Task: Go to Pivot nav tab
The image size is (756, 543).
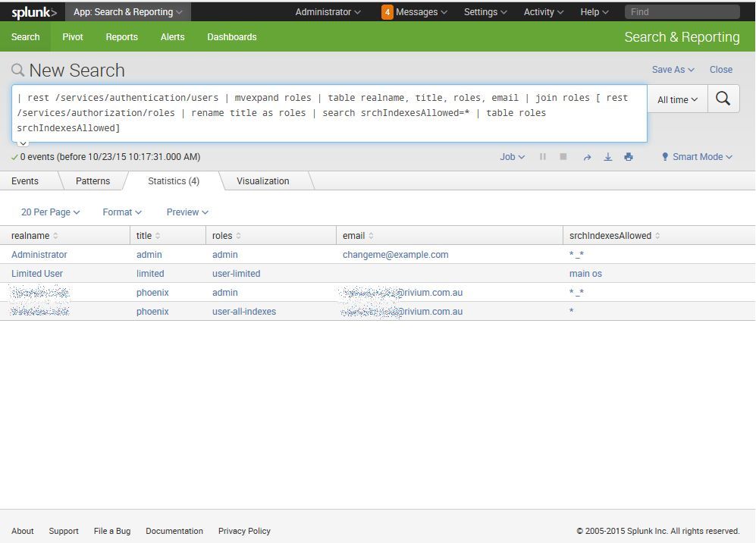Action: point(73,36)
